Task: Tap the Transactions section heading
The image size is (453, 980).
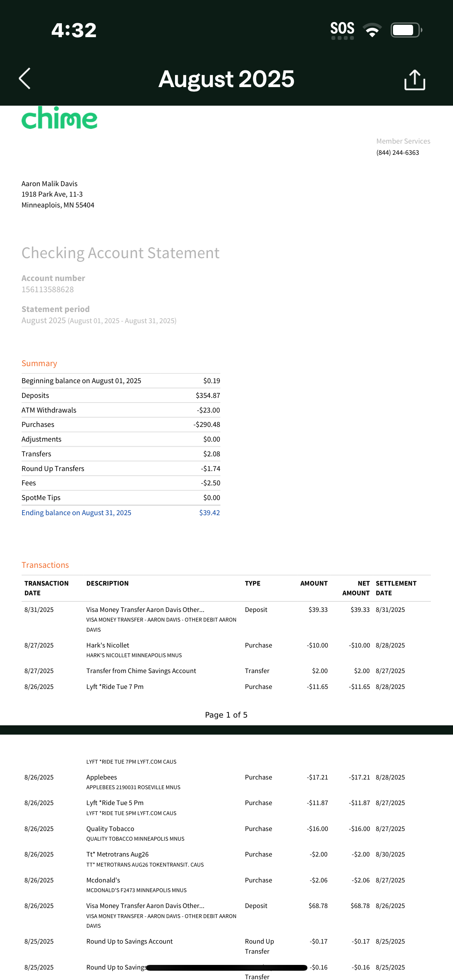Action: [x=45, y=565]
